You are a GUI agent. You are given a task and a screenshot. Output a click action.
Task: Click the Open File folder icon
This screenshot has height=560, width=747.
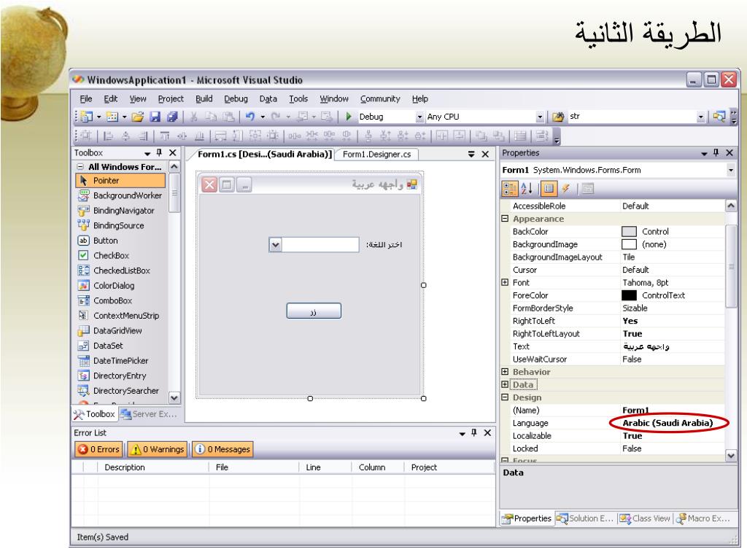[x=138, y=117]
